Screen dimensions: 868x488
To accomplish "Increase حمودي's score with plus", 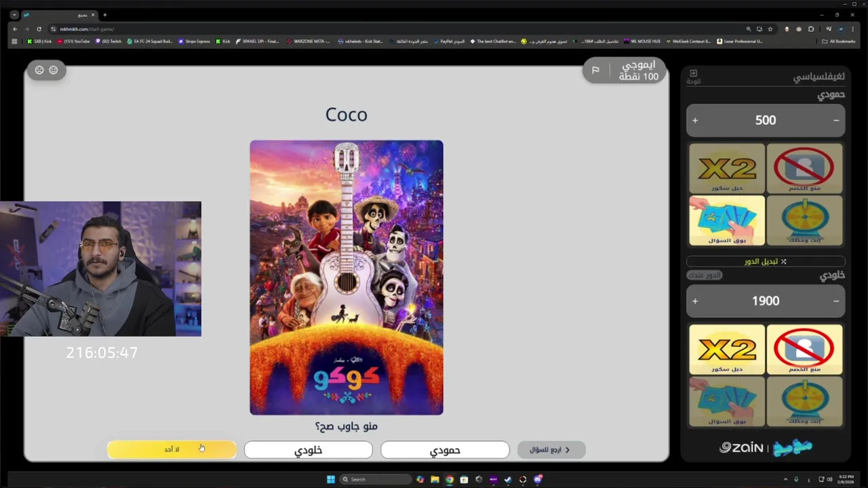I will tap(695, 120).
